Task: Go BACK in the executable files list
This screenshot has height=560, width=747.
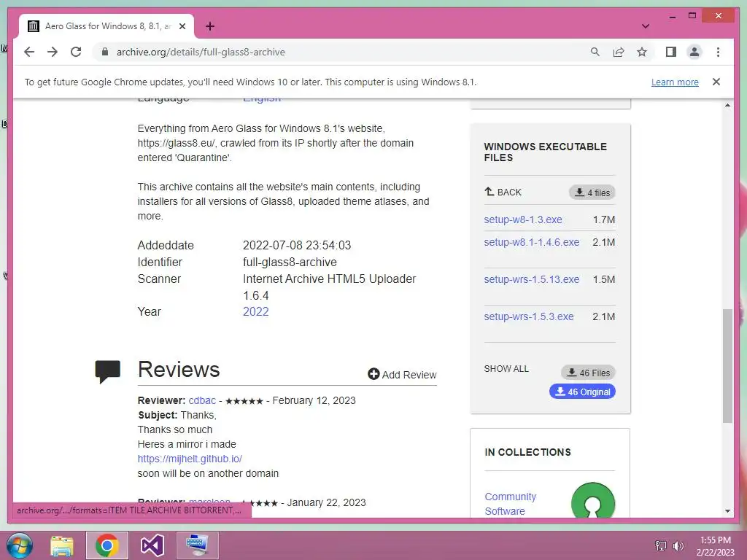Action: (x=503, y=192)
